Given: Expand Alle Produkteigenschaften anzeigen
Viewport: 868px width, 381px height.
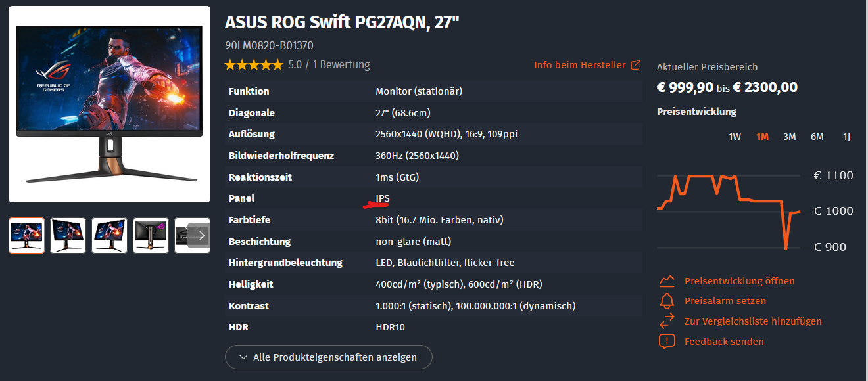Looking at the screenshot, I should 329,357.
